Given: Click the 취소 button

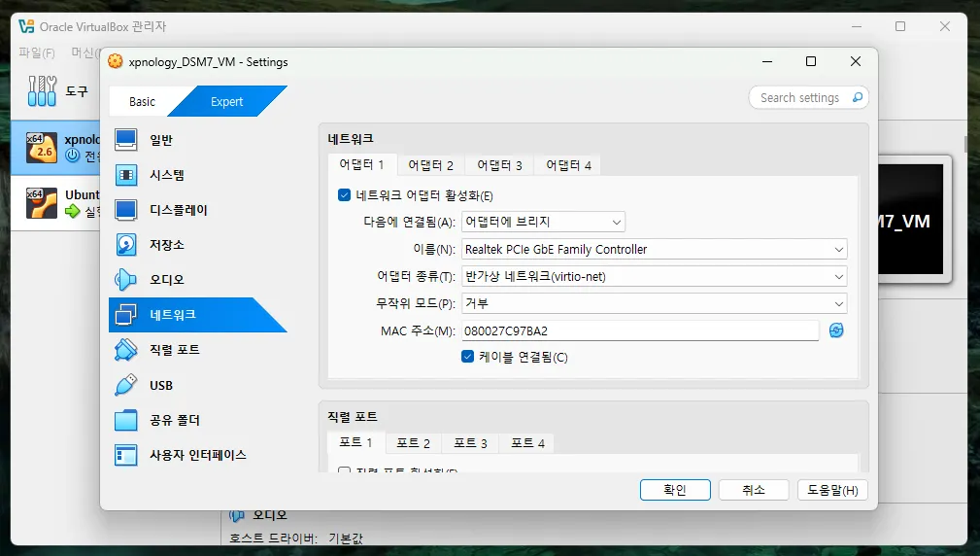Looking at the screenshot, I should click(x=754, y=490).
